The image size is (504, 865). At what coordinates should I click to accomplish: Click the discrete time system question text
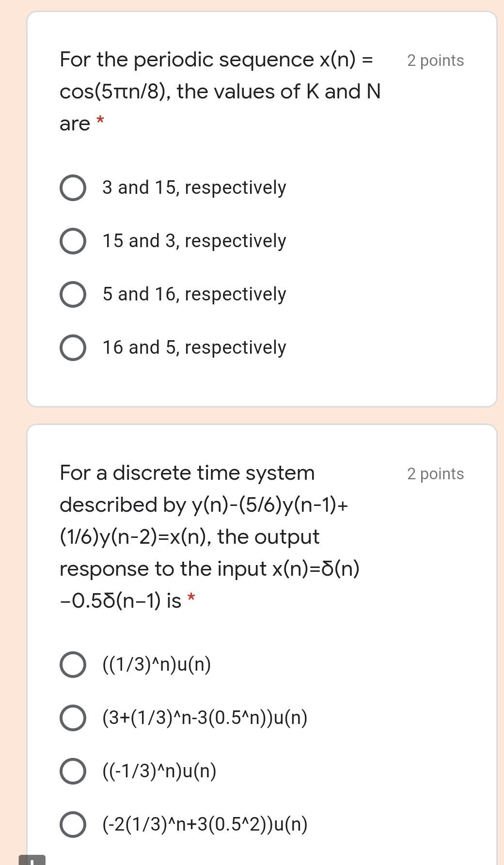pos(210,536)
